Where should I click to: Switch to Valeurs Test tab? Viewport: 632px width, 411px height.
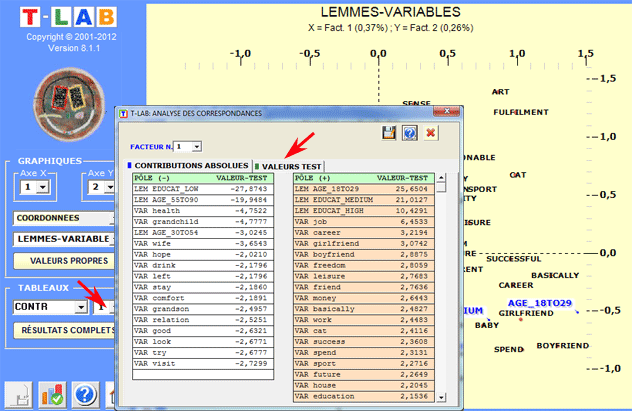tap(288, 166)
